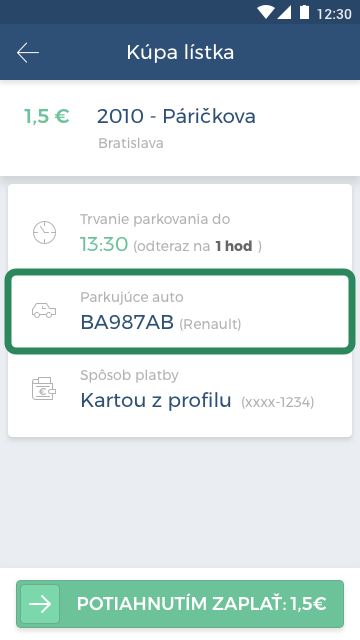Open the Trvanie parkovania do row
Screen dimensions: 360x640
pyautogui.click(x=180, y=233)
